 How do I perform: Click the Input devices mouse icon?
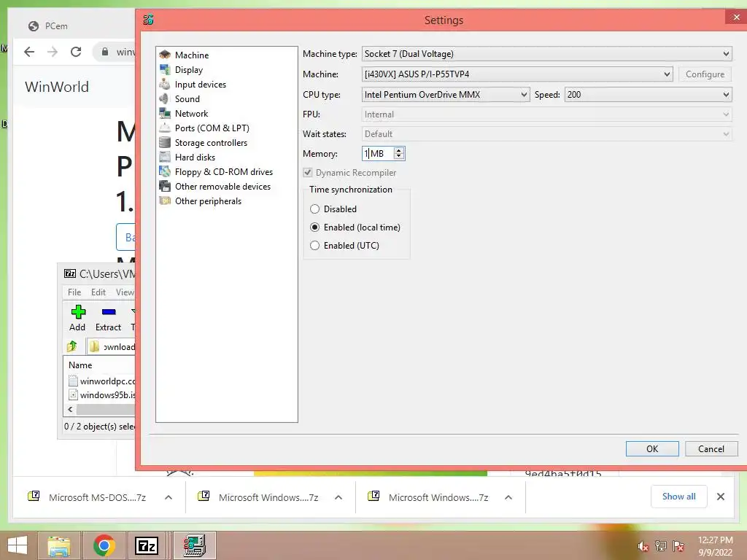pos(165,85)
